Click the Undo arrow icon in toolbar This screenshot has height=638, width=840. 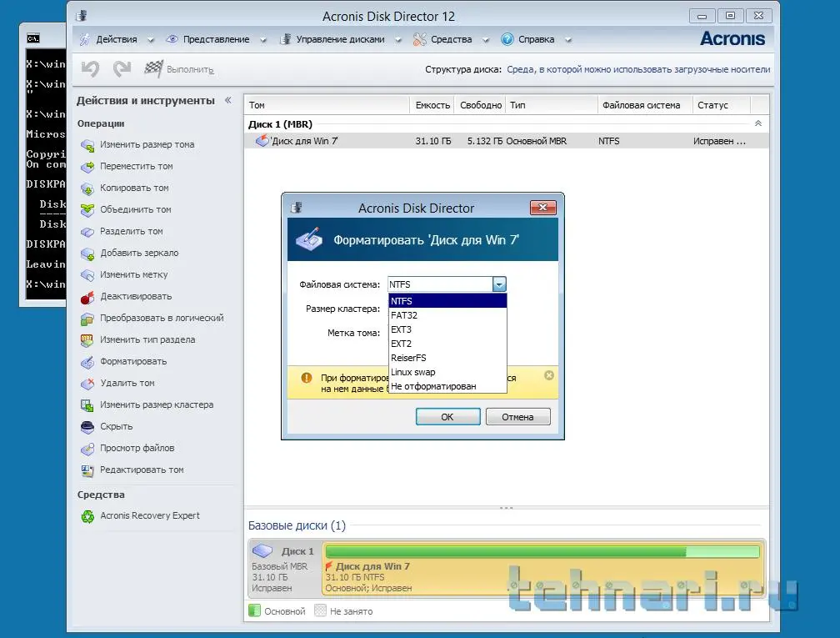90,69
